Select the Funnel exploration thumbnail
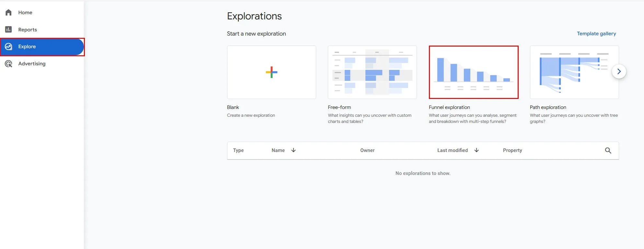 point(474,72)
